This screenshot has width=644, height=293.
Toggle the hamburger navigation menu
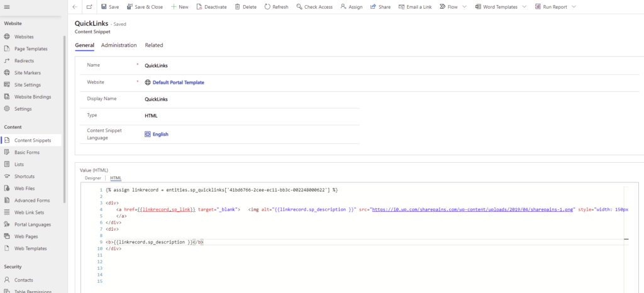pyautogui.click(x=6, y=7)
